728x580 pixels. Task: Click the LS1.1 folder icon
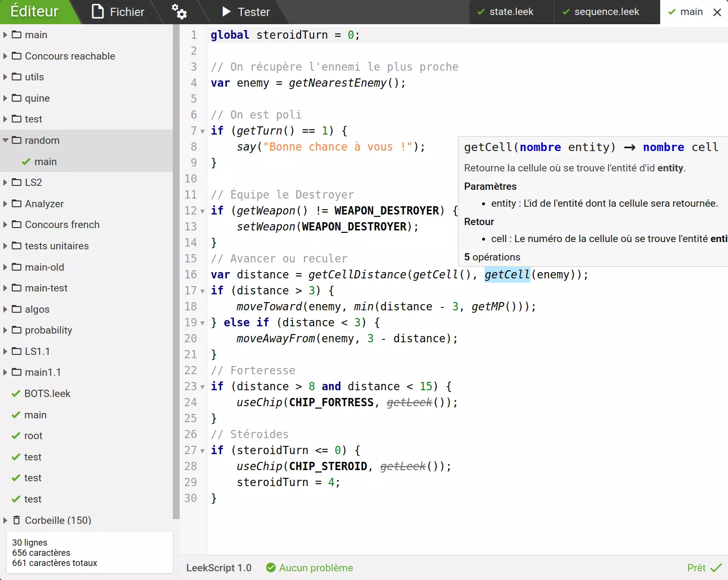(17, 351)
